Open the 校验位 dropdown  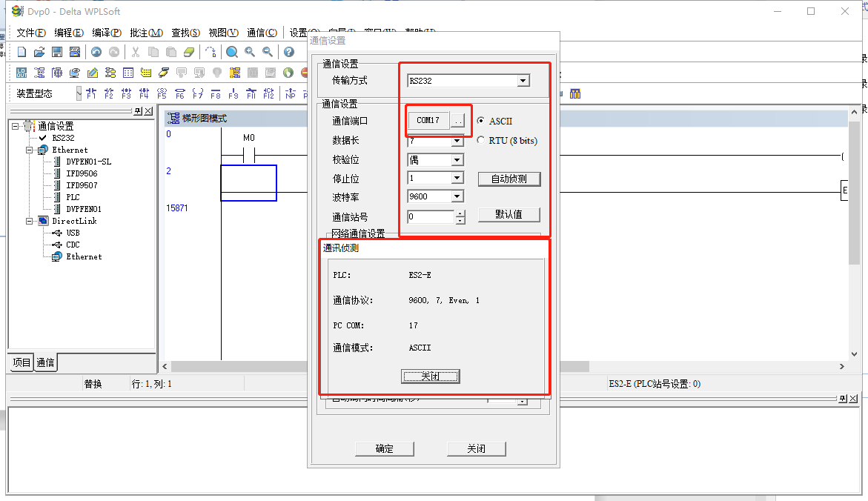click(x=457, y=160)
